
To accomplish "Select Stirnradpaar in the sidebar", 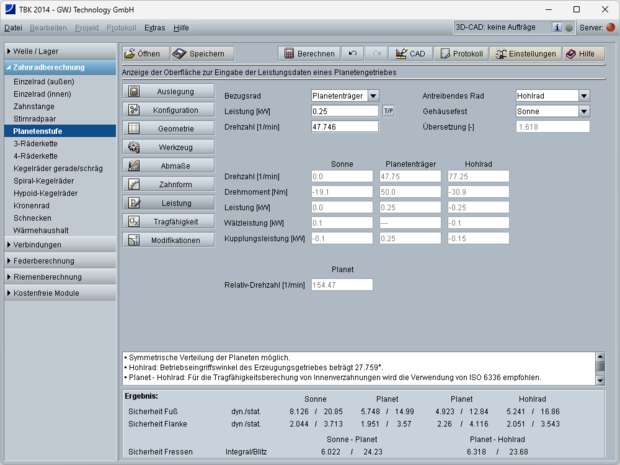I will pyautogui.click(x=37, y=118).
